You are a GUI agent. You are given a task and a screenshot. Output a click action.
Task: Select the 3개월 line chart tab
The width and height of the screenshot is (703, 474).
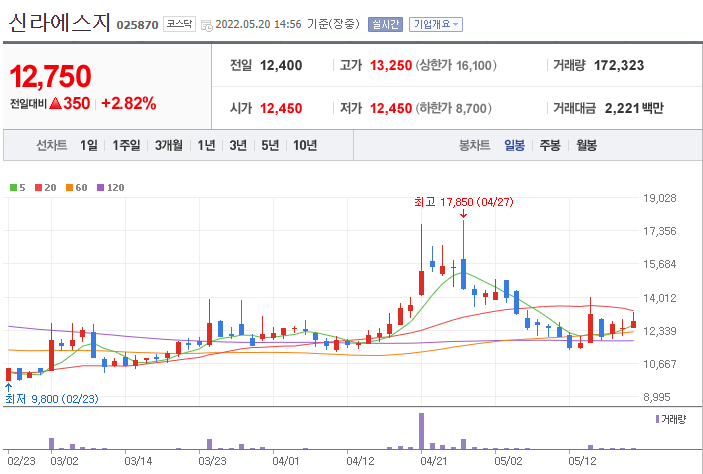click(169, 145)
